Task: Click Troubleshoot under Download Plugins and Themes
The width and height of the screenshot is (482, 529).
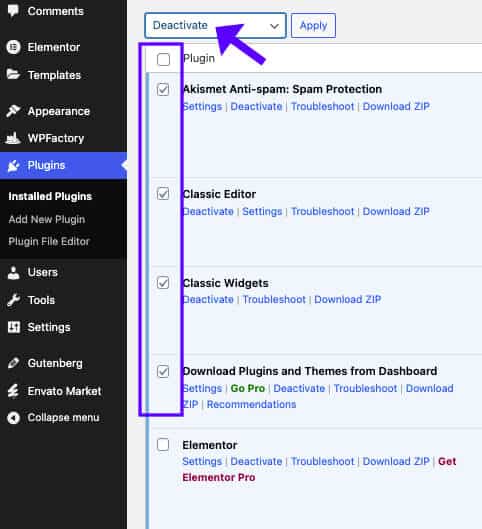Action: 365,388
